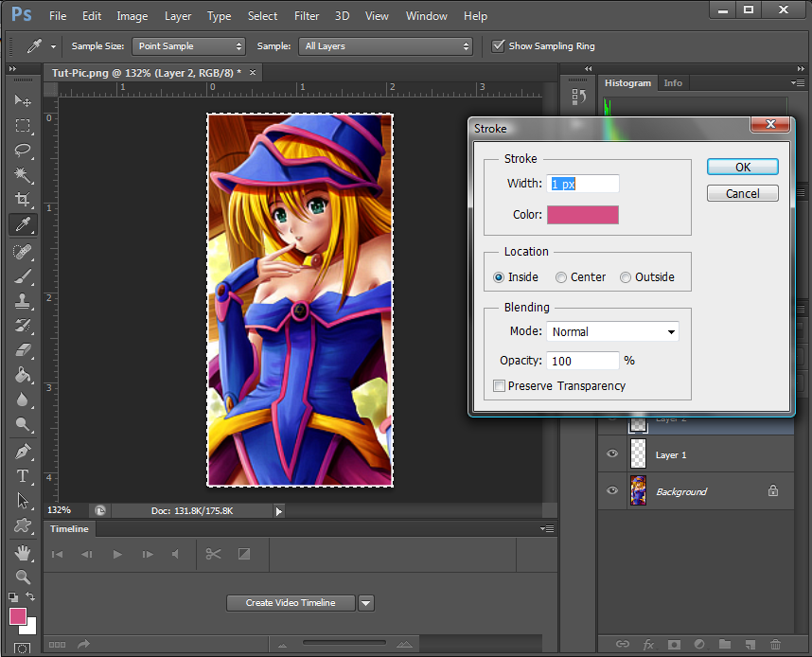The width and height of the screenshot is (812, 657).
Task: Hide the Background layer eye icon
Action: pos(612,490)
